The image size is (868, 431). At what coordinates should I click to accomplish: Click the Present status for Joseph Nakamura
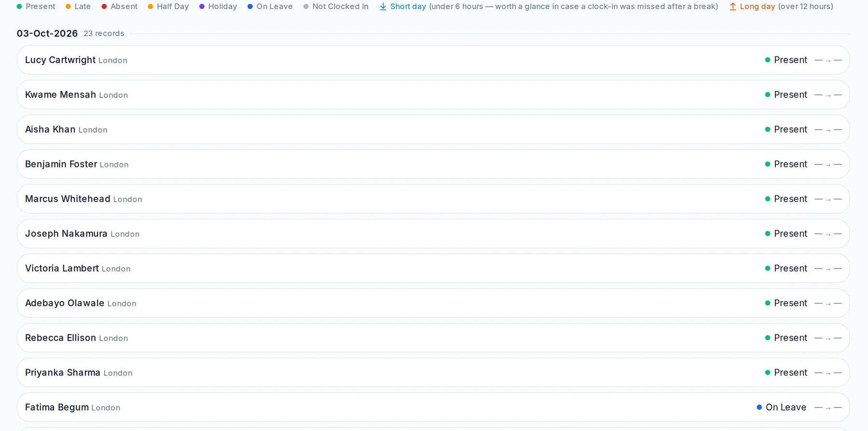(786, 234)
